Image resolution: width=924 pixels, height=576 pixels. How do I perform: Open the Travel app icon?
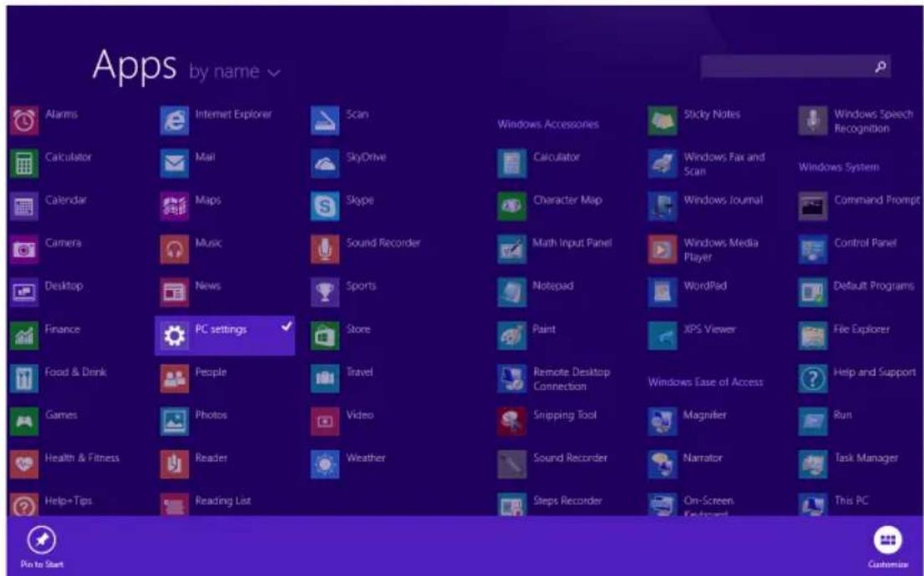(x=325, y=379)
